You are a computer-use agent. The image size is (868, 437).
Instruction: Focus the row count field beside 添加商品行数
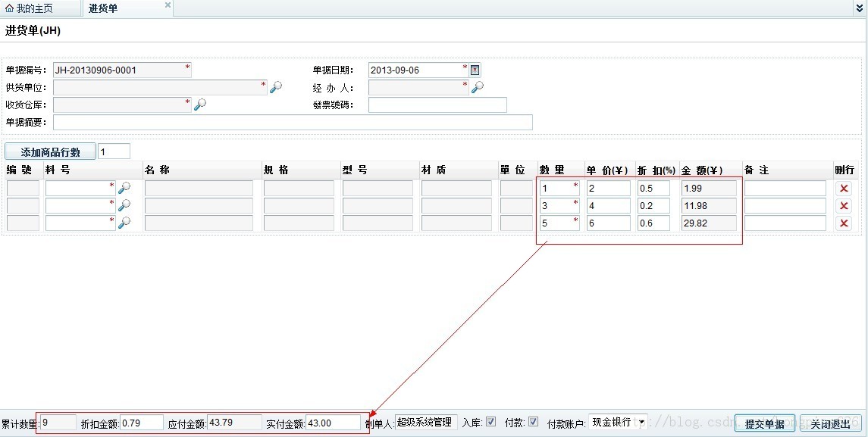click(114, 151)
